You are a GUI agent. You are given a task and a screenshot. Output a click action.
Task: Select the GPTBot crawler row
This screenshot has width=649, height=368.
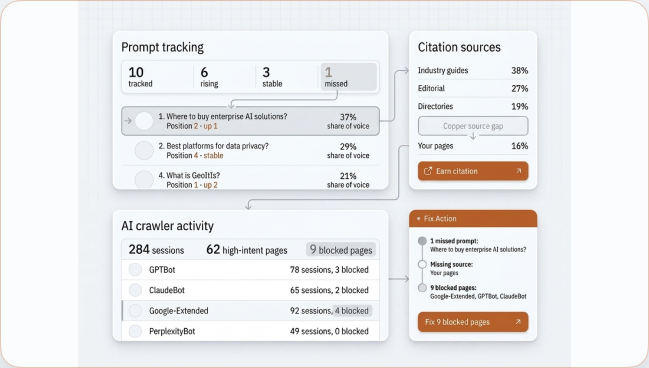(250, 270)
